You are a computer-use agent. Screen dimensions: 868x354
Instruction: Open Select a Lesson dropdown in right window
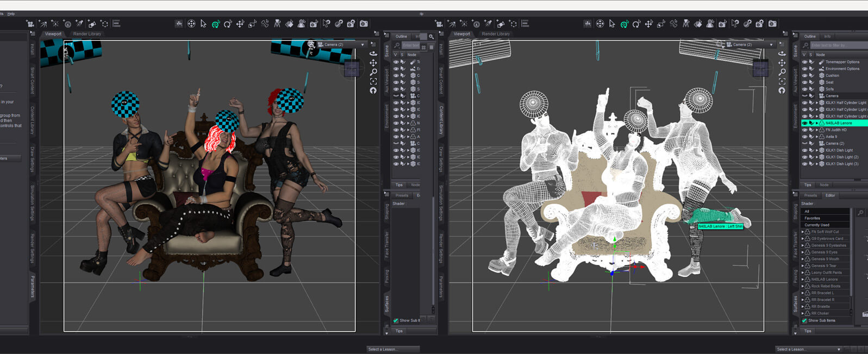(809, 349)
